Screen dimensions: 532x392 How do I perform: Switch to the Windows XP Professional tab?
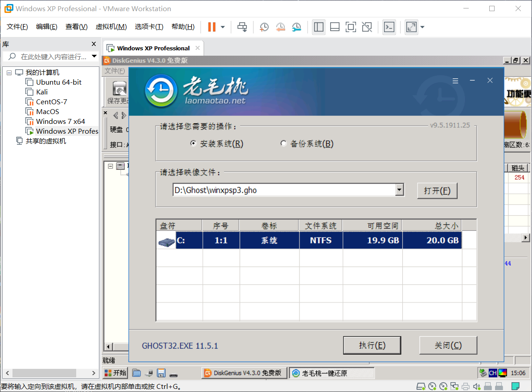coord(153,48)
